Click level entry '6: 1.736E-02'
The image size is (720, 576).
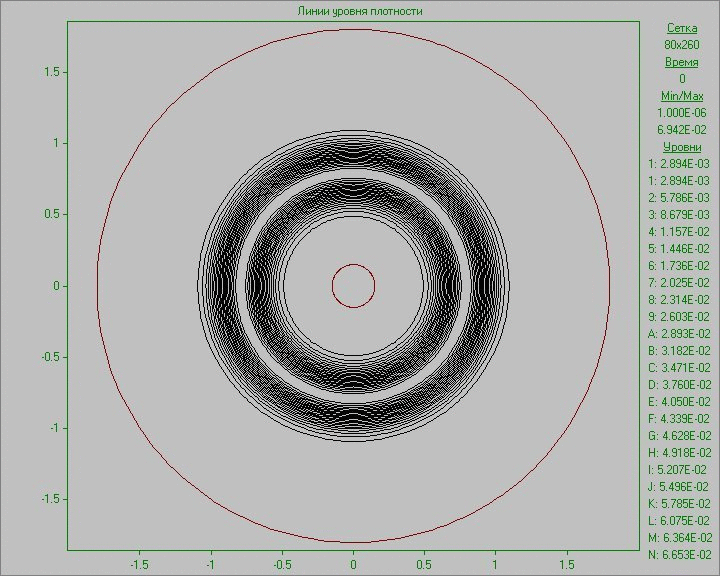coord(679,266)
